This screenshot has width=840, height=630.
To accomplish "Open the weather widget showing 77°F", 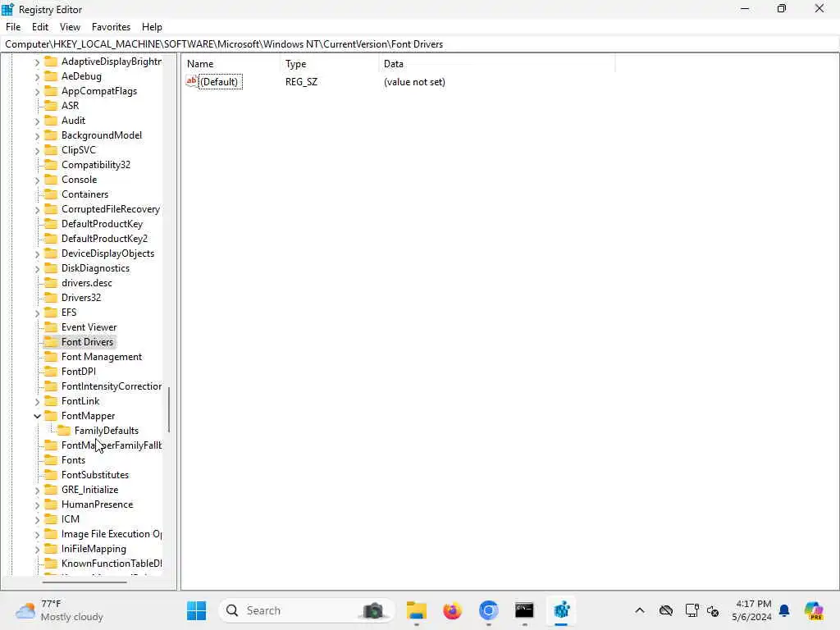I will (59, 610).
